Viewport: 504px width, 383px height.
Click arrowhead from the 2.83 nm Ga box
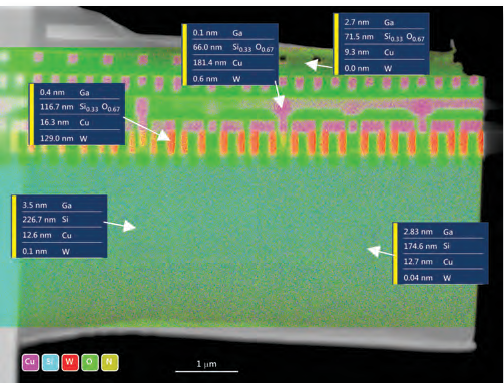coord(374,251)
